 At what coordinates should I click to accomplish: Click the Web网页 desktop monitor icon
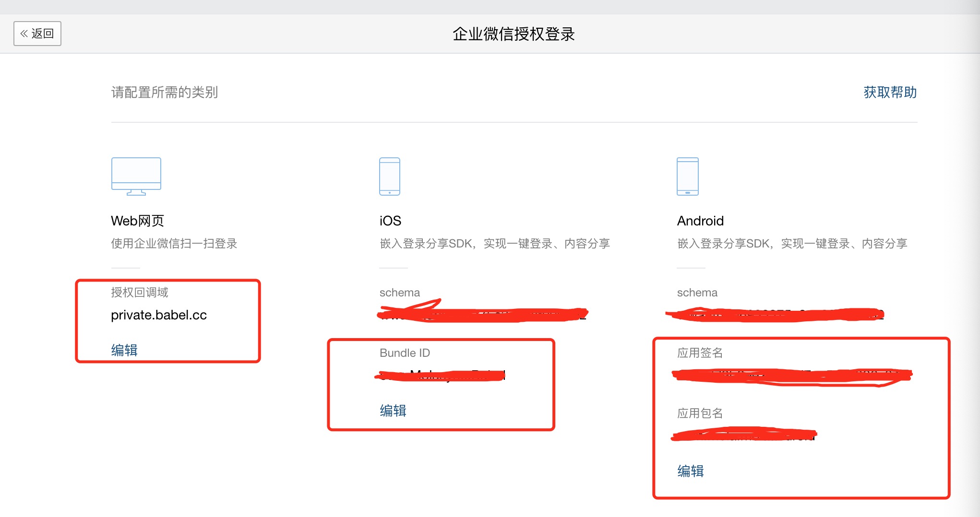coord(136,176)
